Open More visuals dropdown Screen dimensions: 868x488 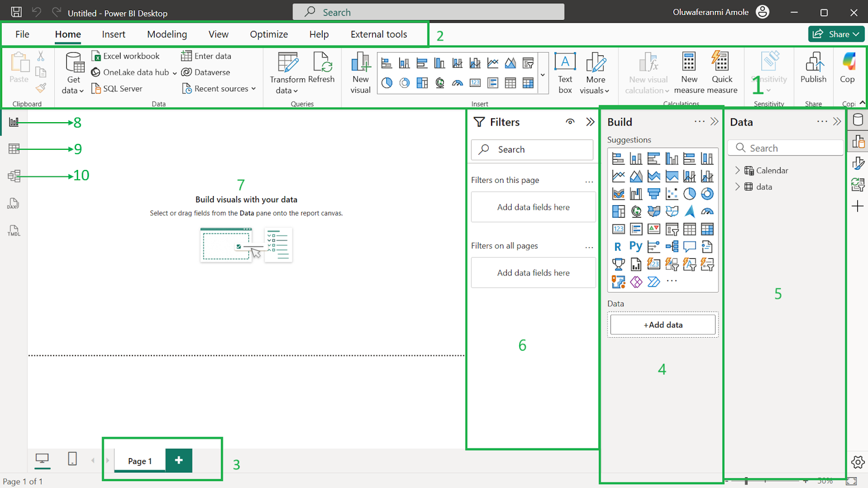click(x=595, y=73)
